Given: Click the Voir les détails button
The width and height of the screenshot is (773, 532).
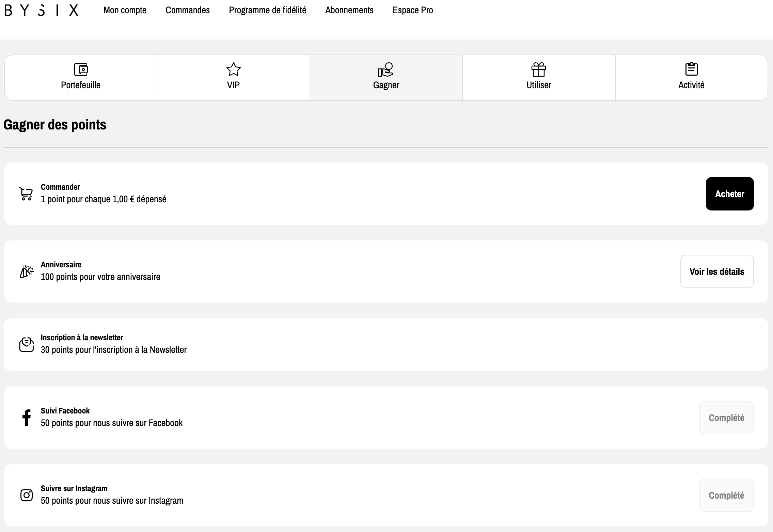Looking at the screenshot, I should [716, 271].
